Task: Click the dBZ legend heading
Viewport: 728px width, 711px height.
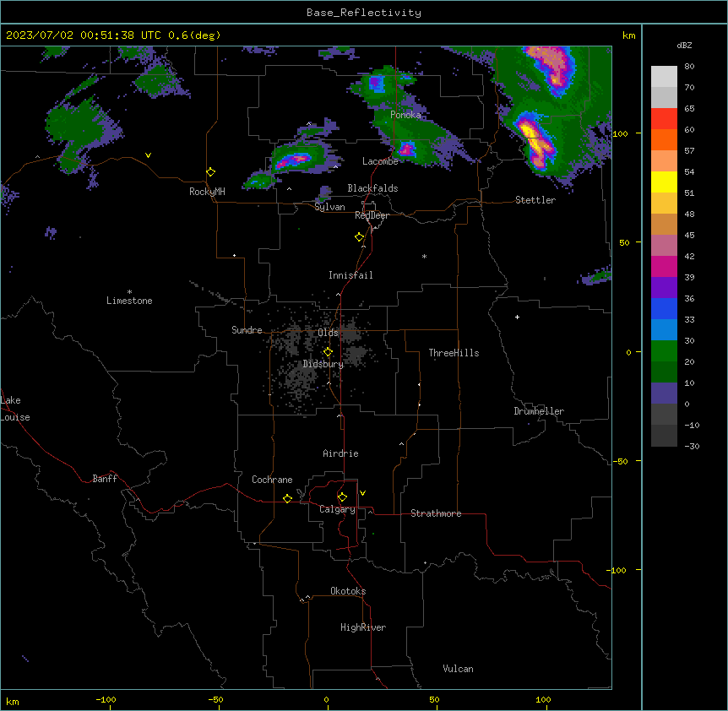Action: click(684, 45)
